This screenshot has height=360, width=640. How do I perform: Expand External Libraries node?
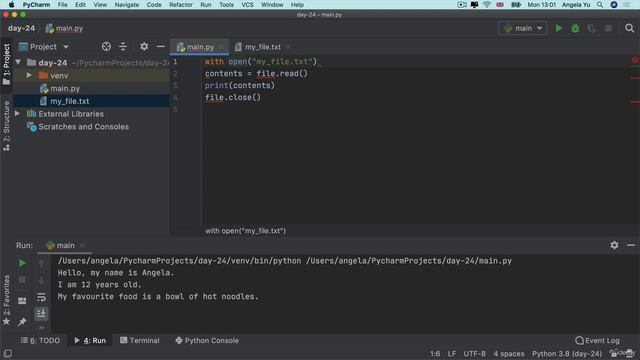click(18, 113)
